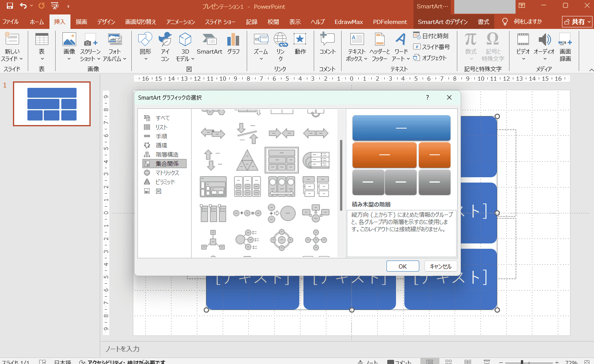The height and width of the screenshot is (364, 594).
Task: Switch to the デザイン ribbon tab
Action: (106, 22)
